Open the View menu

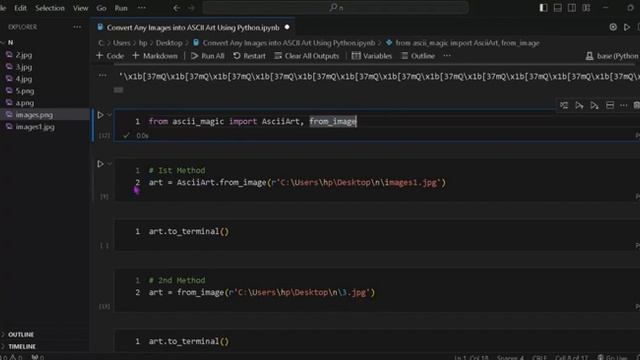pyautogui.click(x=80, y=8)
